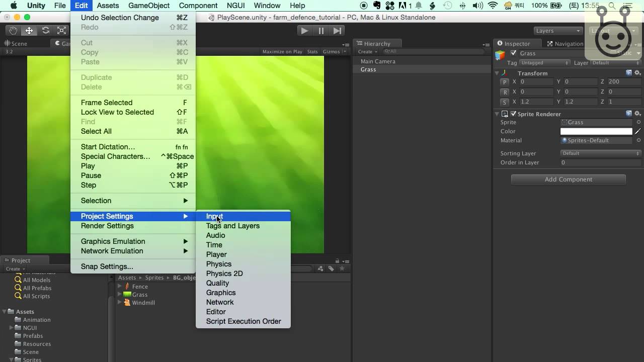Screen dimensions: 644x362
Task: Choose Script Execution Order menu item
Action: pos(243,321)
